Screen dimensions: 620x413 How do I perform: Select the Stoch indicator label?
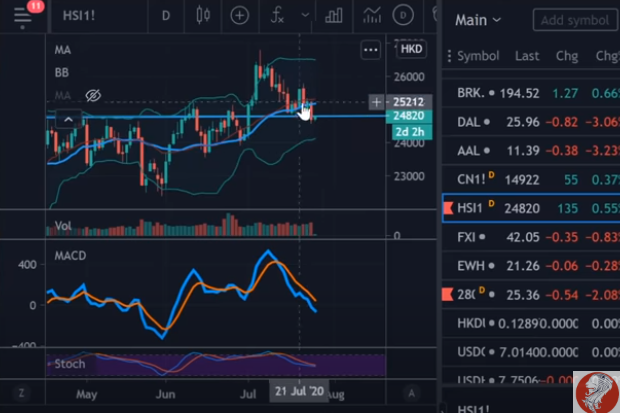pos(70,364)
